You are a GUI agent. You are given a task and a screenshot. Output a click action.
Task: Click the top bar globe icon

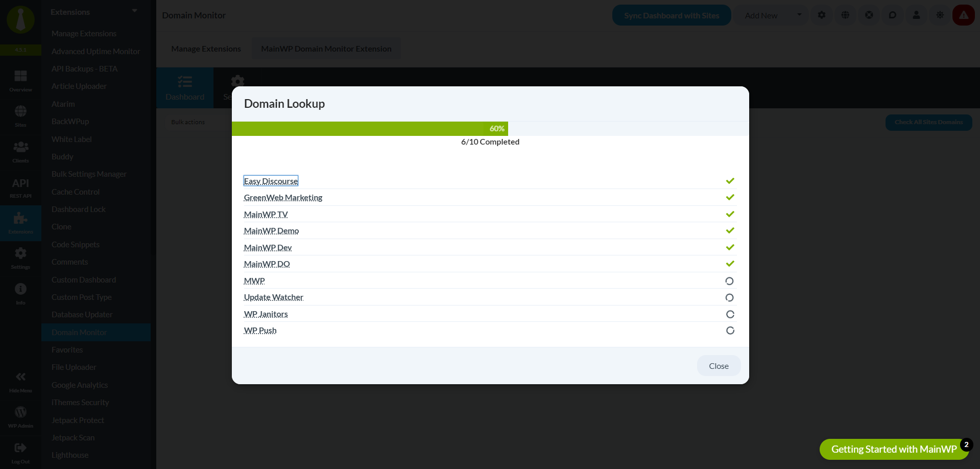click(845, 15)
